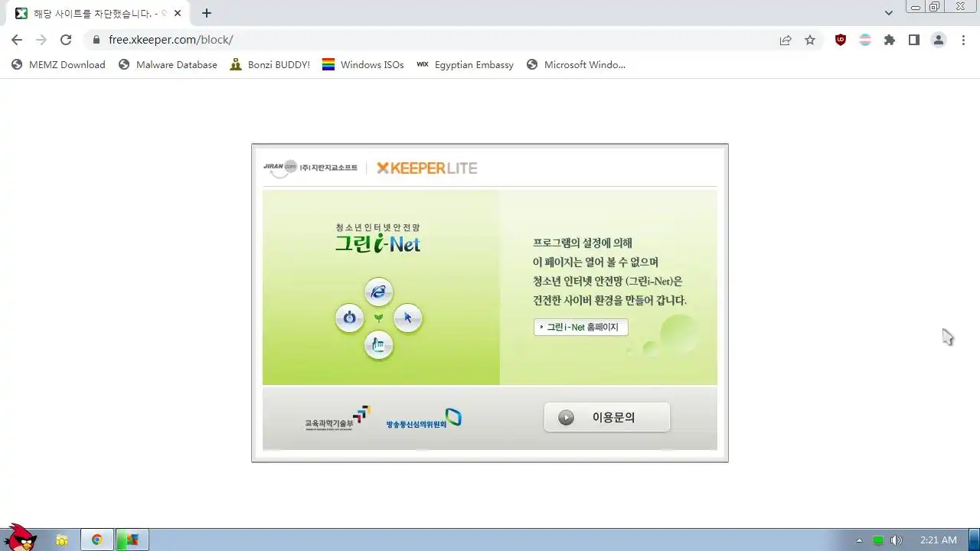Viewport: 980px width, 551px height.
Task: Open the Egyptian Embassy bookmark
Action: pos(465,65)
